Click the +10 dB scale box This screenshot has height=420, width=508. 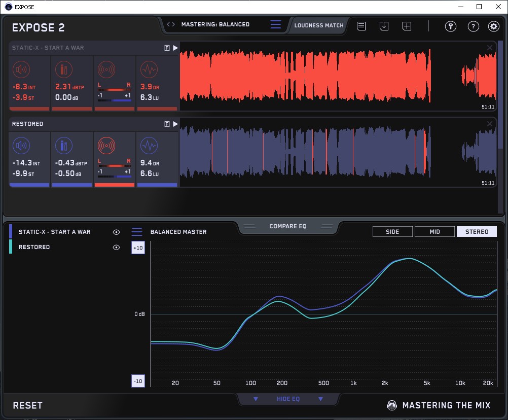click(x=138, y=248)
